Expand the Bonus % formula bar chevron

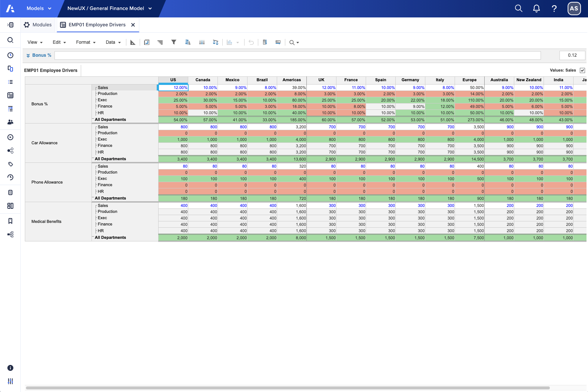[28, 56]
